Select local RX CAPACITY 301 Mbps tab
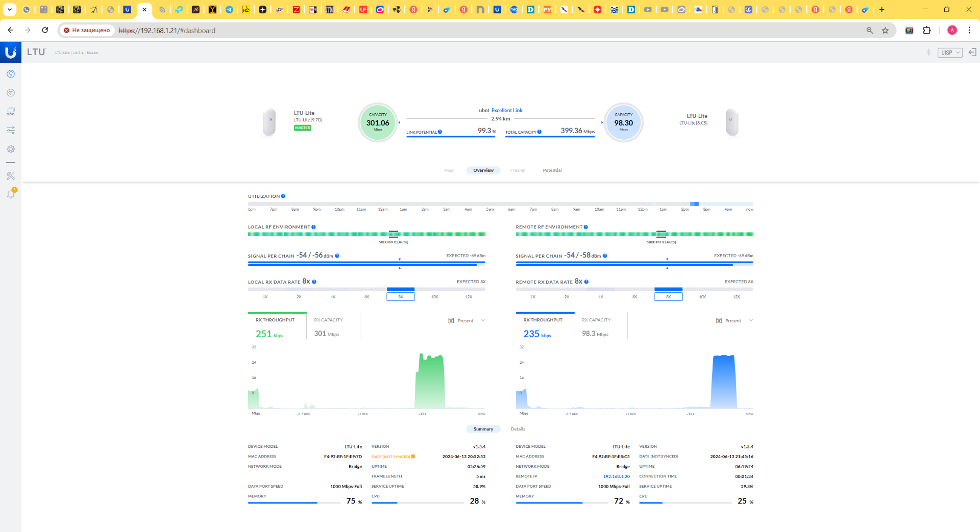This screenshot has width=980, height=532. click(333, 326)
